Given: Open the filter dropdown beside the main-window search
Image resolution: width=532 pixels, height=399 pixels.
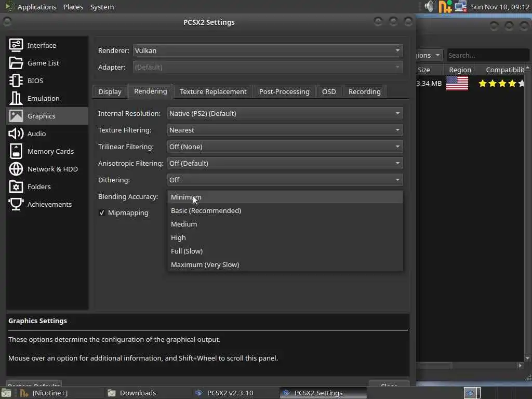Looking at the screenshot, I should point(429,55).
